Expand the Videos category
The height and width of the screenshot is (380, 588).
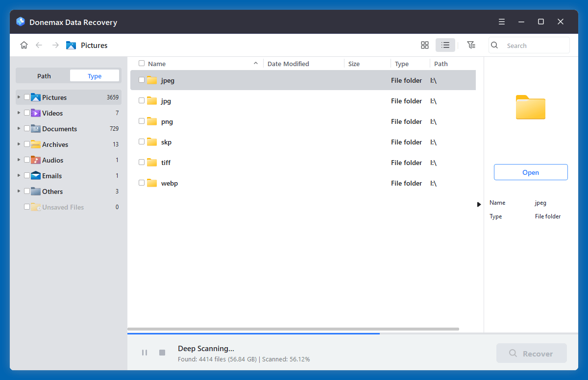[19, 113]
